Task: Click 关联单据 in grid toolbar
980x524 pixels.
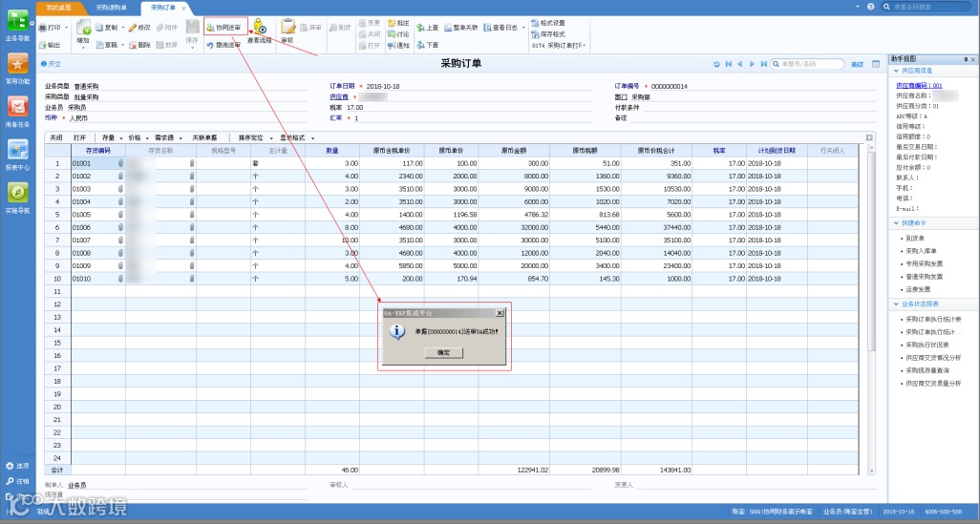Action: pos(205,138)
